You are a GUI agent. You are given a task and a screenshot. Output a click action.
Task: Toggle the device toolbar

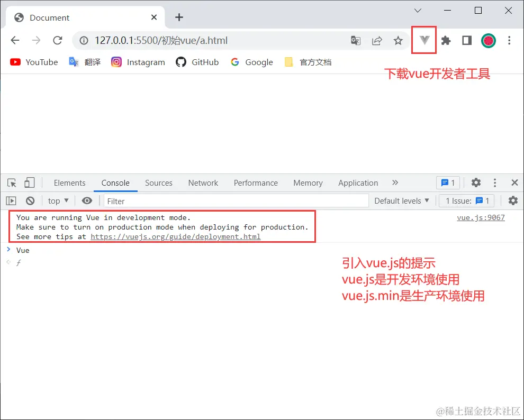tap(30, 182)
